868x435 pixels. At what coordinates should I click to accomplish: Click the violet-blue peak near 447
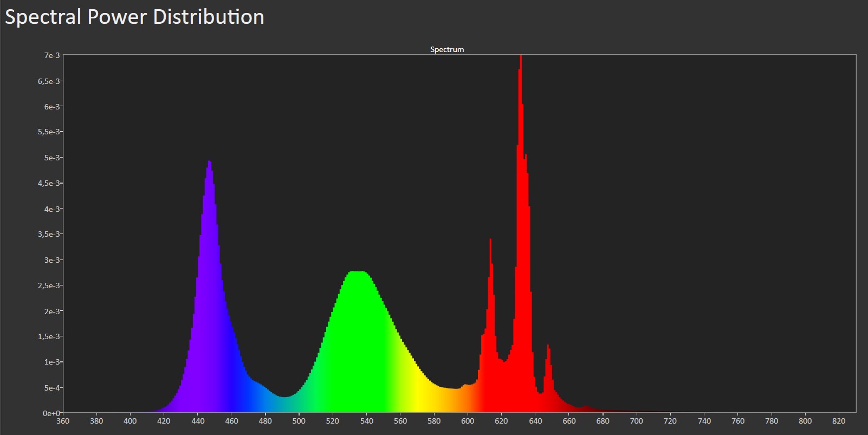pos(209,164)
